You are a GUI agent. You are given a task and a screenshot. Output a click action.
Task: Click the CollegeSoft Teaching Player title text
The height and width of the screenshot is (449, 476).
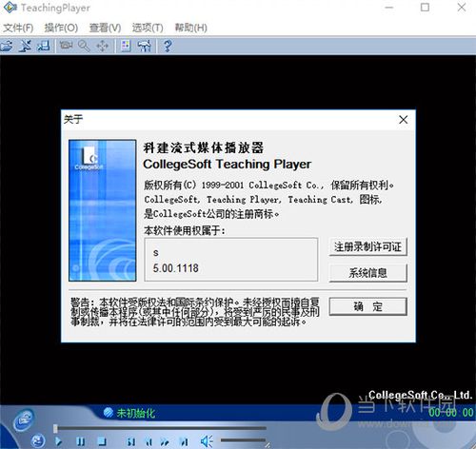[227, 164]
